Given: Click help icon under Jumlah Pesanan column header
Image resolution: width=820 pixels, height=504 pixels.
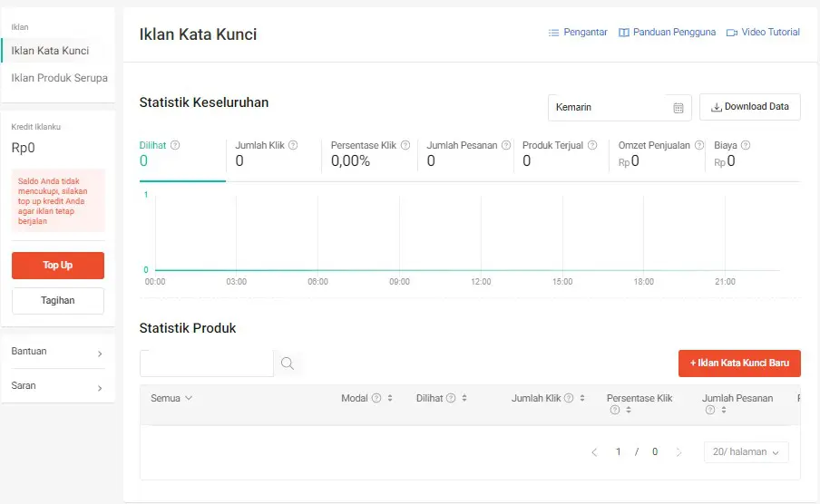Looking at the screenshot, I should coord(710,411).
